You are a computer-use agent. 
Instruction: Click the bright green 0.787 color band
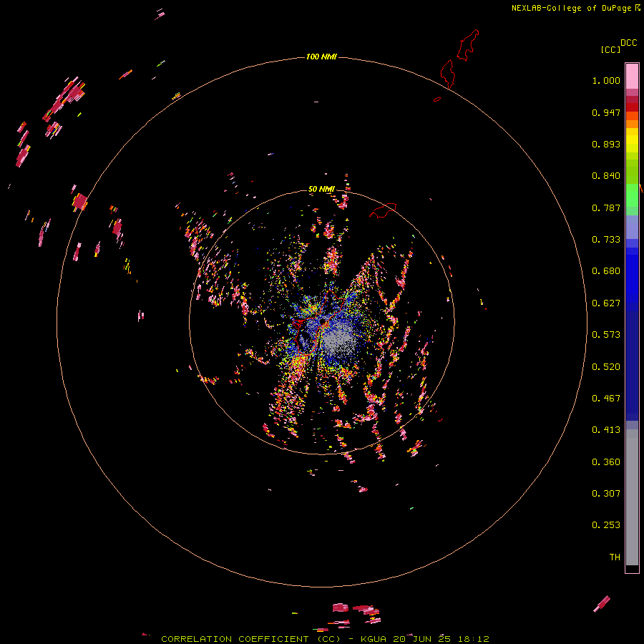(x=632, y=200)
